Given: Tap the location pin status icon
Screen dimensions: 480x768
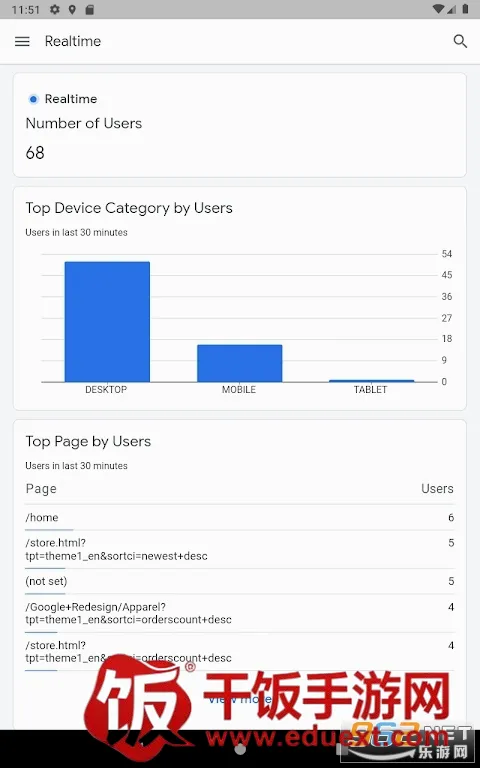Looking at the screenshot, I should [x=72, y=9].
